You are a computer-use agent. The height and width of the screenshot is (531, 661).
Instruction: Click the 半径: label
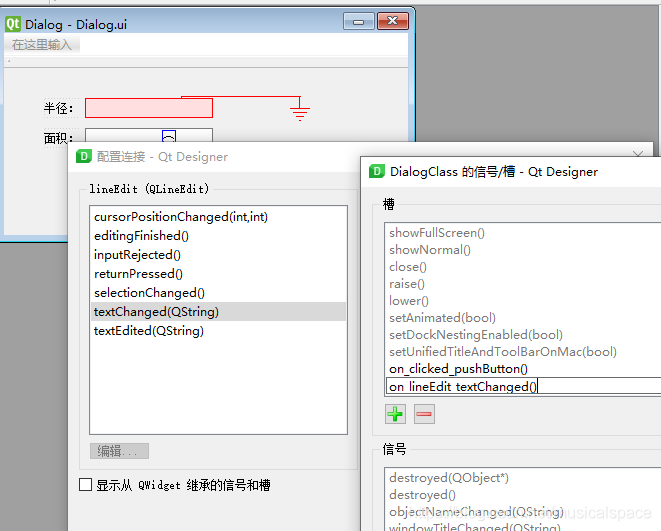click(x=59, y=108)
